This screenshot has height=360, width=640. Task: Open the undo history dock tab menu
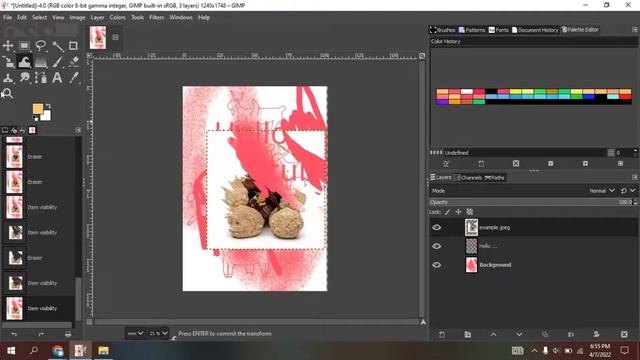[x=78, y=130]
